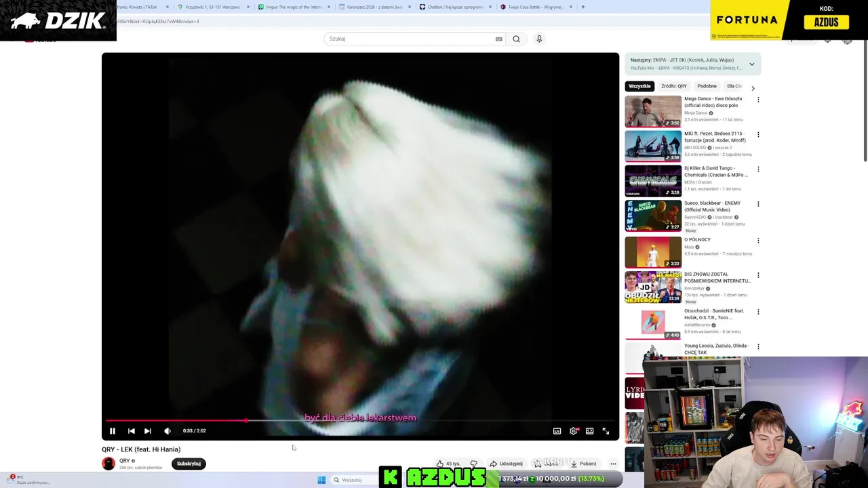The height and width of the screenshot is (488, 868).
Task: Open options menu for Mega Dance video
Action: click(758, 100)
